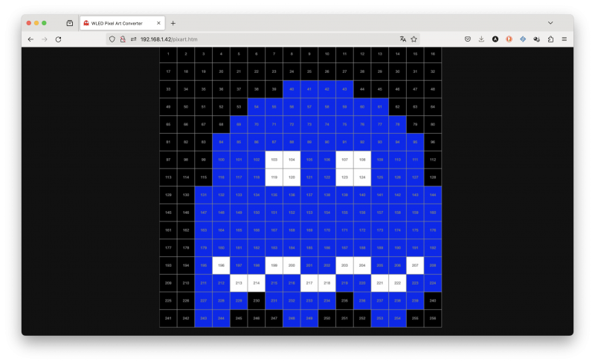
Task: Select black pixel cell 16
Action: coord(433,53)
